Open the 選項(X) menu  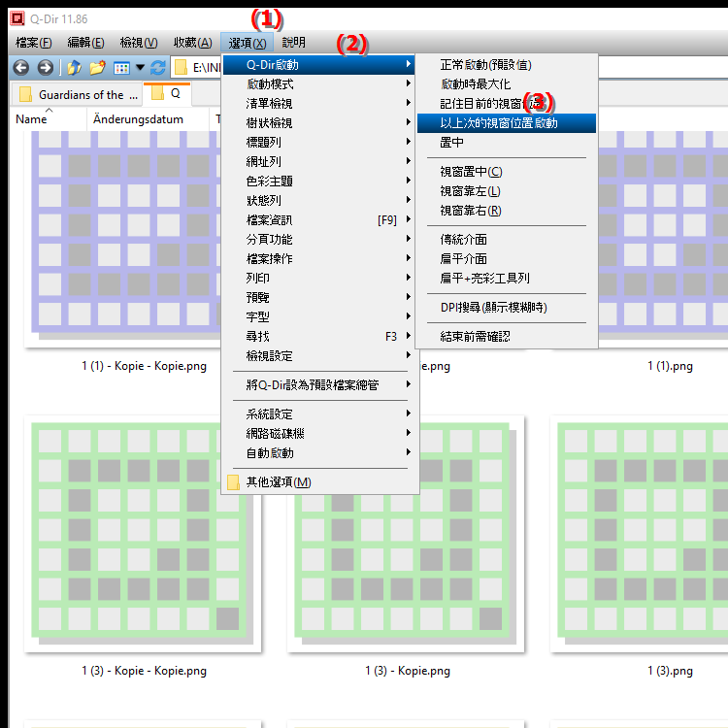[247, 43]
